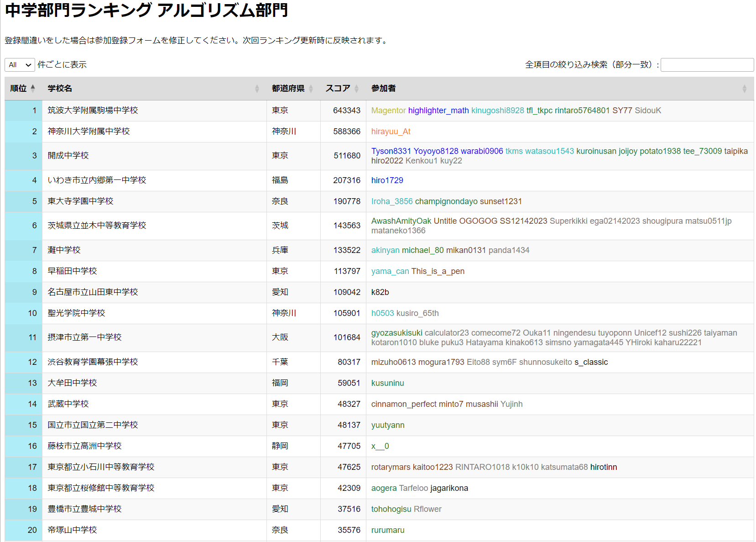Screen dimensions: 756x542
Task: Open Yoyoyo8128 user link
Action: click(436, 151)
